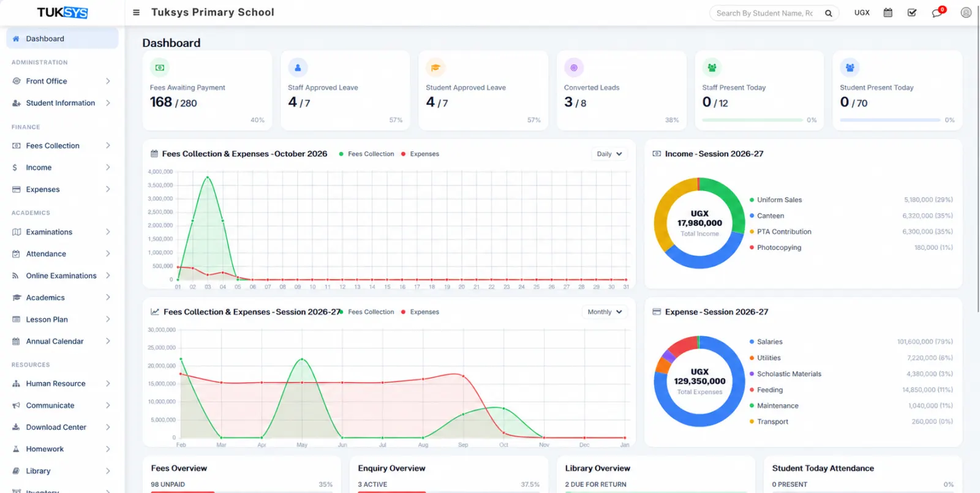This screenshot has height=493, width=980.
Task: Toggle the hamburger sidebar menu icon
Action: tap(136, 12)
